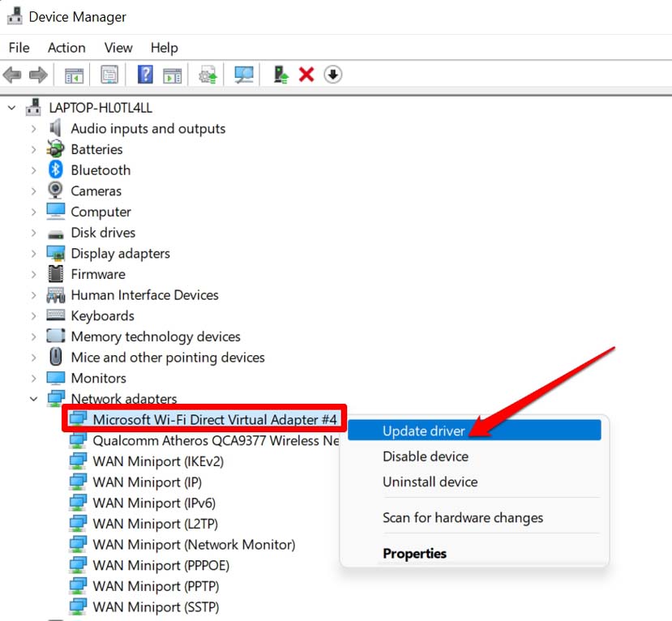This screenshot has width=672, height=621.
Task: Click the Bluetooth category icon
Action: (x=55, y=169)
